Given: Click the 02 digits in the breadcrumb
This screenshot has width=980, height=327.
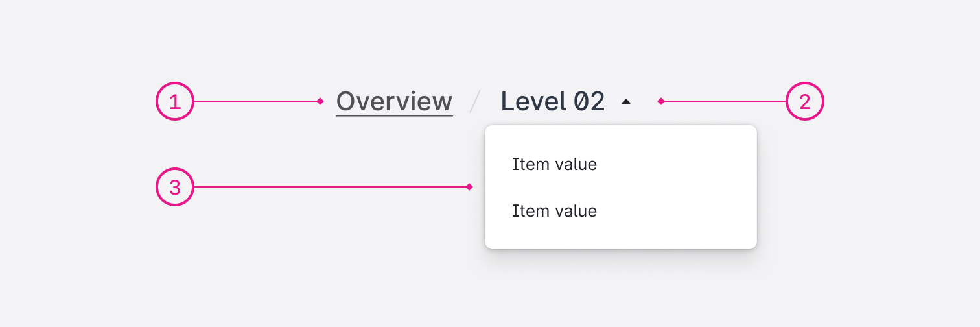Looking at the screenshot, I should 589,102.
